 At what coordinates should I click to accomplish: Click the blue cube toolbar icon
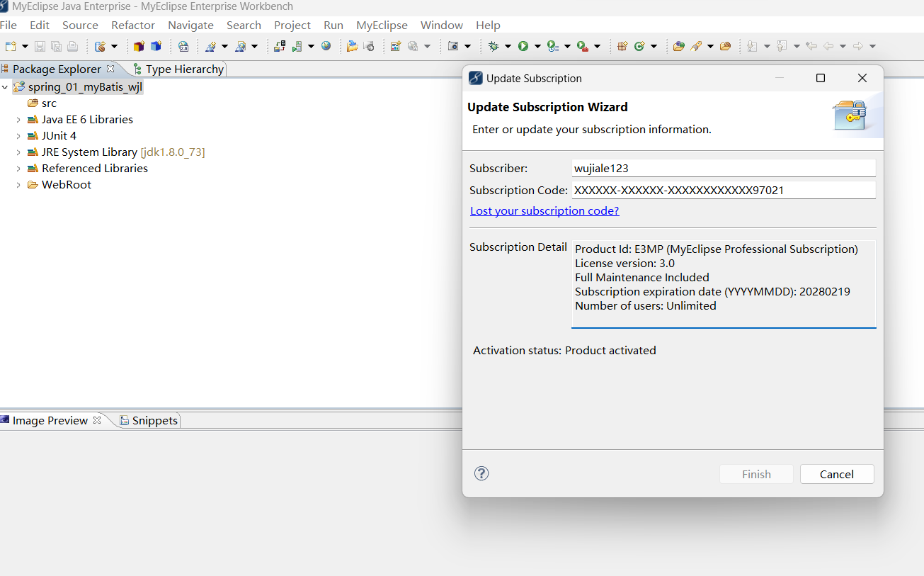pos(156,46)
